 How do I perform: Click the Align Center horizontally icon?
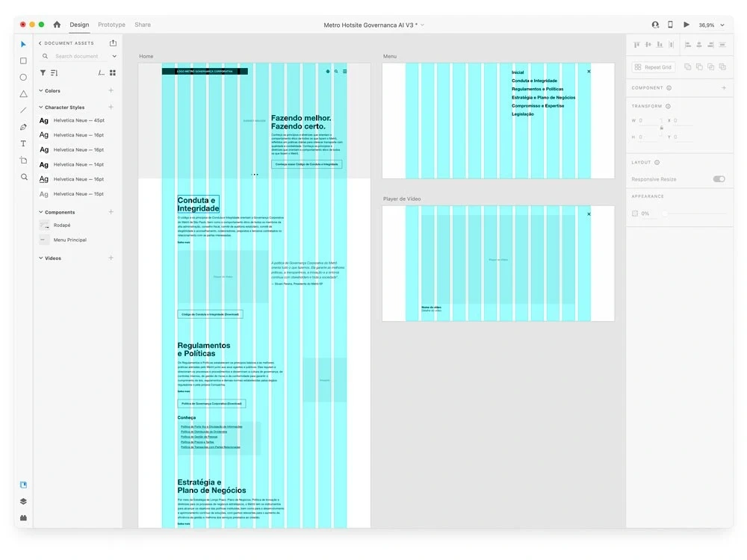point(699,45)
